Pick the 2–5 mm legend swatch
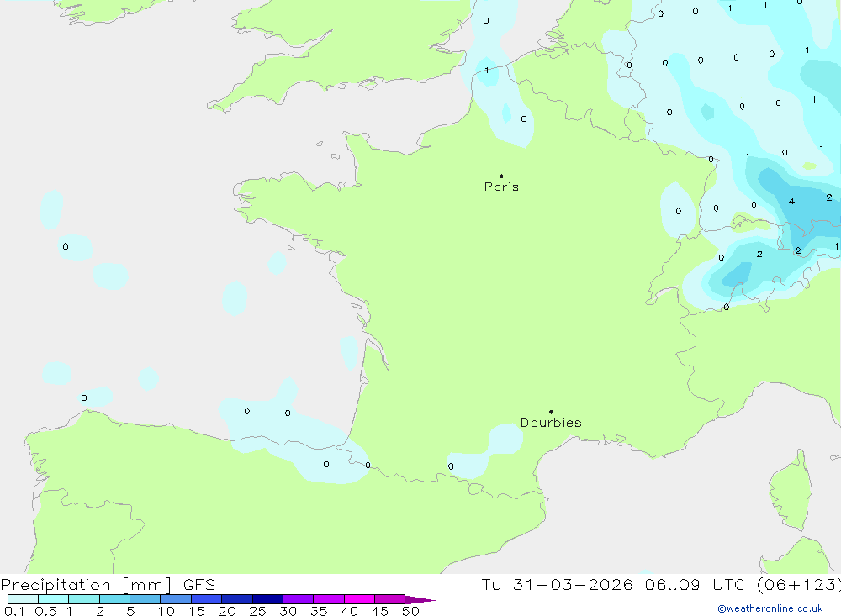The image size is (841, 616). point(114,599)
